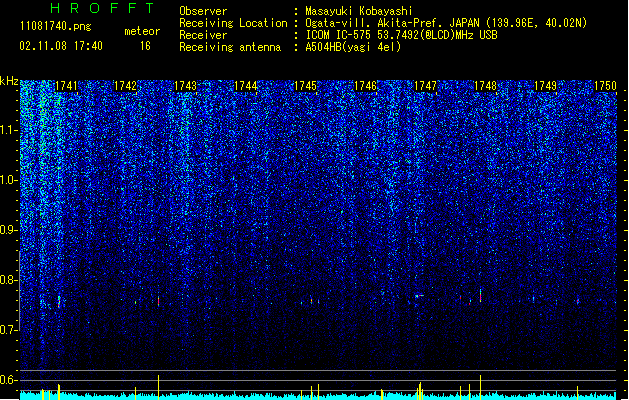
Task: Click the HROFFT title text
Action: [102, 8]
